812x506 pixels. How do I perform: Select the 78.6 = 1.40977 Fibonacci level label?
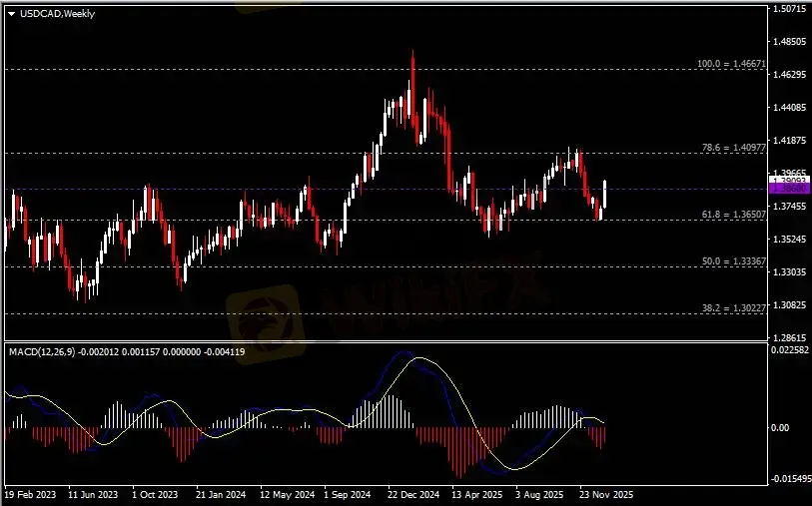[734, 148]
